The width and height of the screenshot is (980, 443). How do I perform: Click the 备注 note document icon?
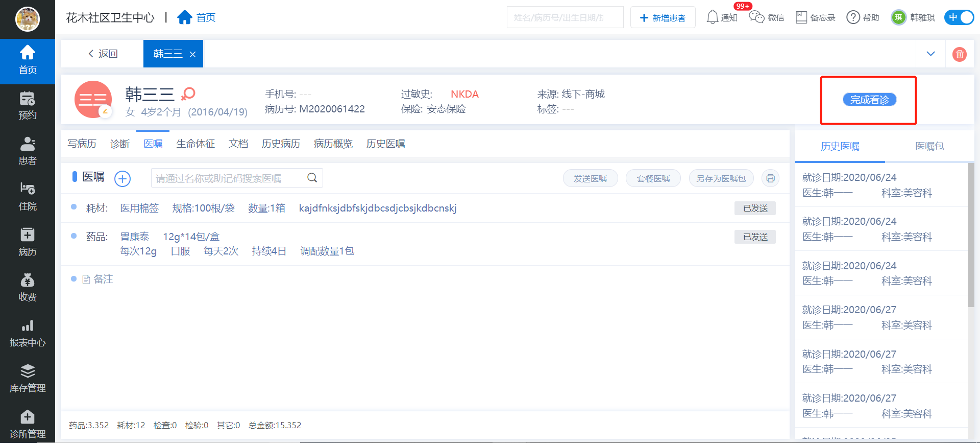pyautogui.click(x=86, y=279)
